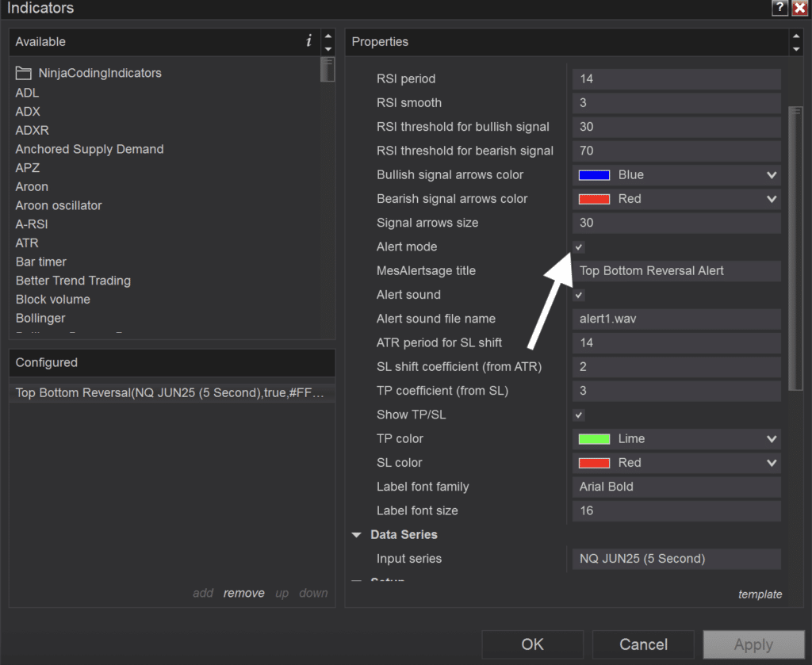Click the OK button

point(532,644)
